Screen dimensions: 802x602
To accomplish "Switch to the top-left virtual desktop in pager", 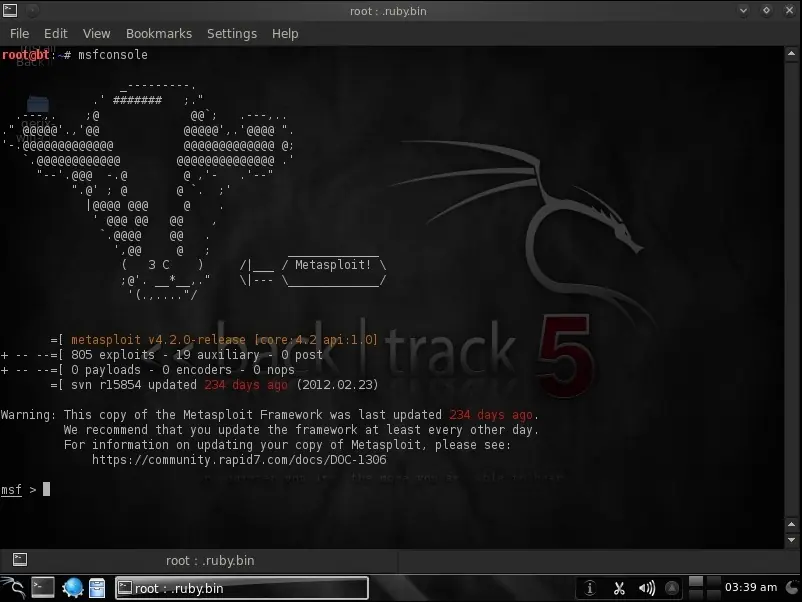I will pyautogui.click(x=696, y=582).
